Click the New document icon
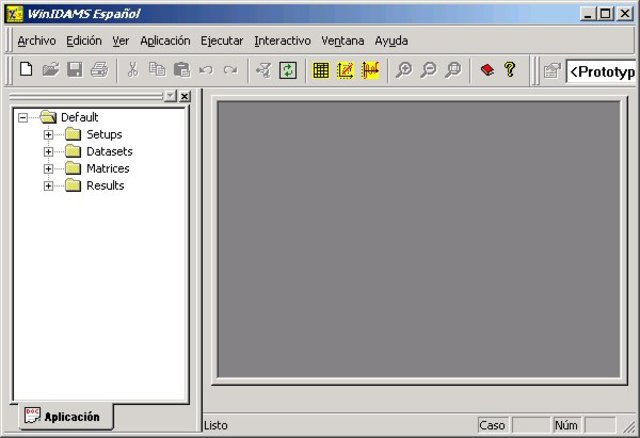Image resolution: width=640 pixels, height=438 pixels. coord(26,70)
